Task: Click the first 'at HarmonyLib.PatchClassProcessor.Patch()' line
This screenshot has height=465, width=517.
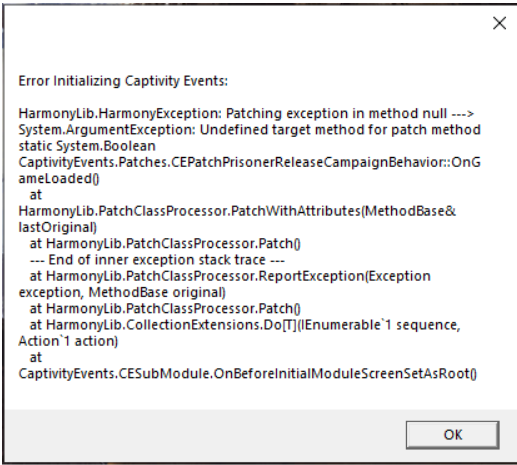Action: tap(165, 244)
